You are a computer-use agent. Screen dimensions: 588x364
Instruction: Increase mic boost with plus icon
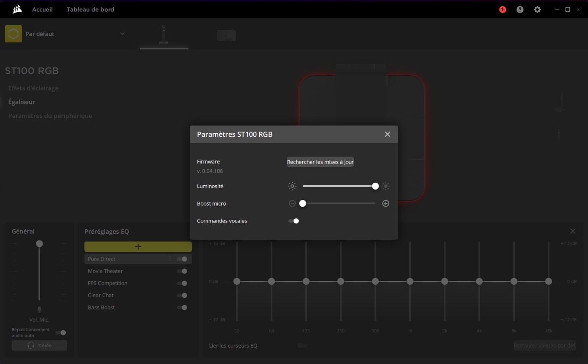click(386, 203)
